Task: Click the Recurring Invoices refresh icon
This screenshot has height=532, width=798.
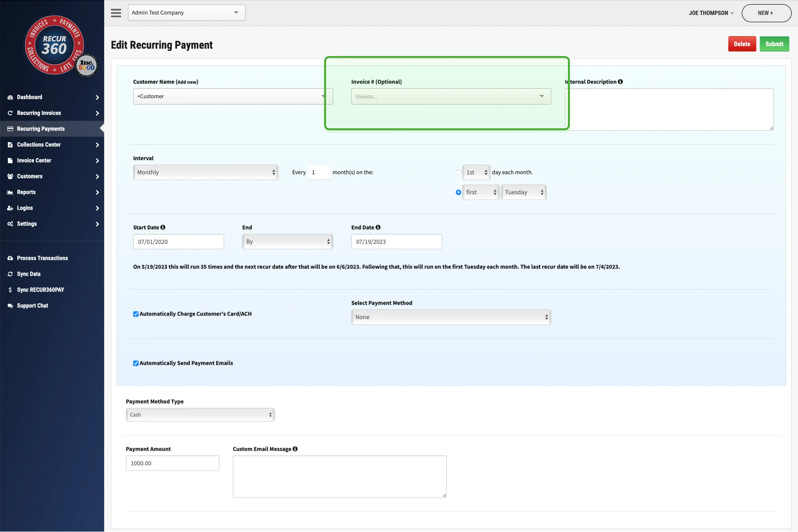Action: [x=10, y=113]
